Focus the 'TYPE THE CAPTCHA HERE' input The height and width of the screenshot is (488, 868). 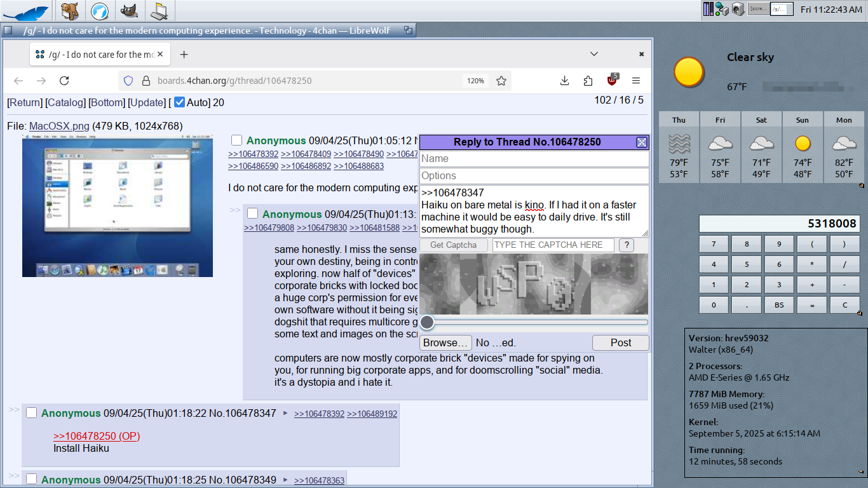[553, 245]
